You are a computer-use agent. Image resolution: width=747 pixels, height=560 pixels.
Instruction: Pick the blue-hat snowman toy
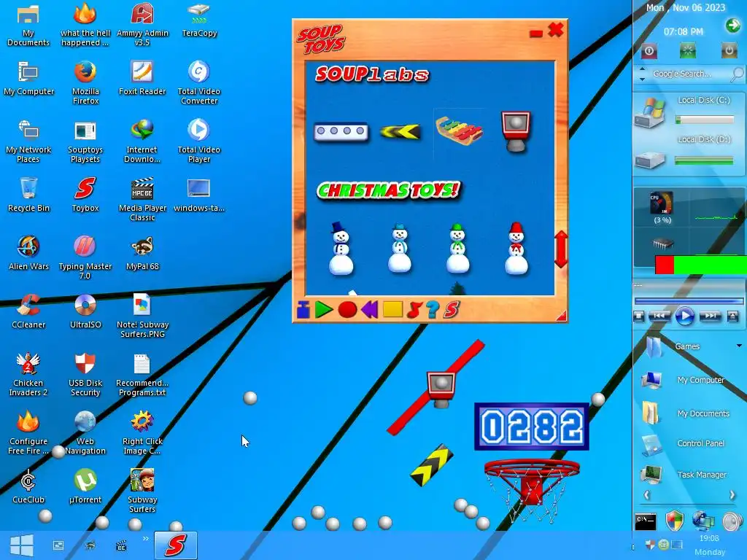341,248
